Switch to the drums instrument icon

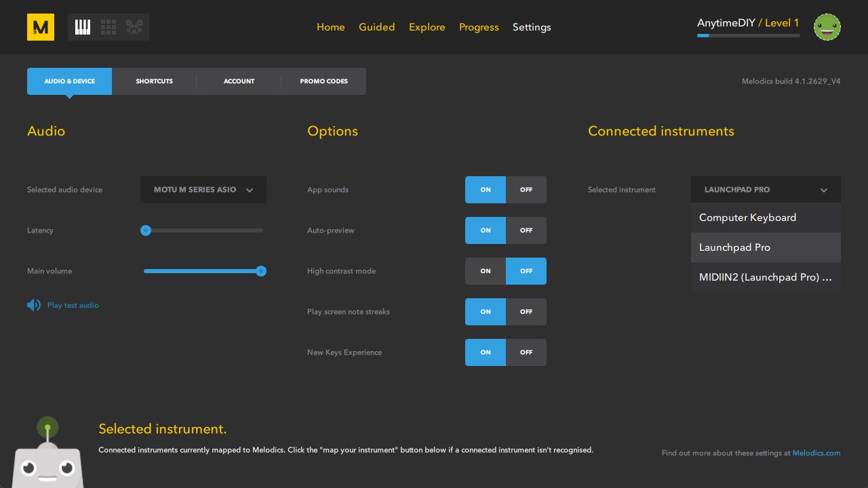pyautogui.click(x=134, y=27)
